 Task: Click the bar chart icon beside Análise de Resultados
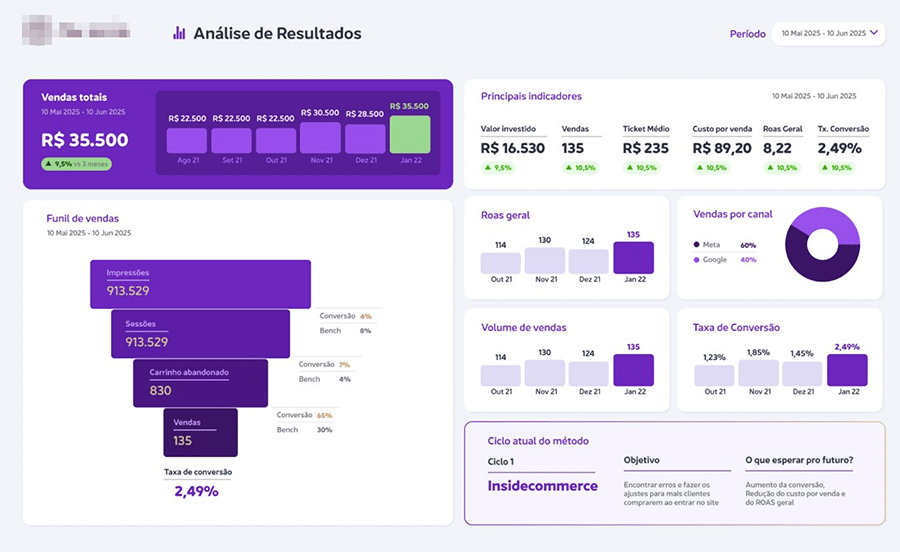pyautogui.click(x=179, y=33)
